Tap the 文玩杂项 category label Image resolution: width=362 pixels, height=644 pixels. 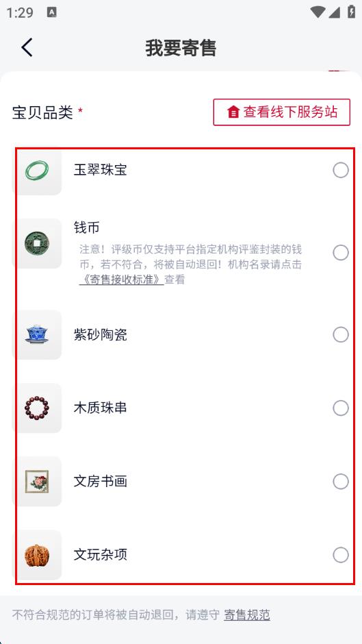[101, 555]
